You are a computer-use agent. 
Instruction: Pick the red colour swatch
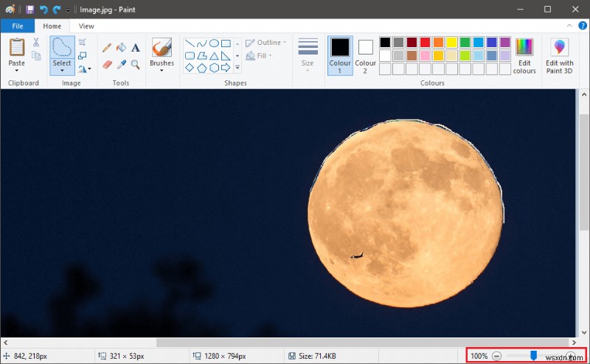tap(425, 43)
